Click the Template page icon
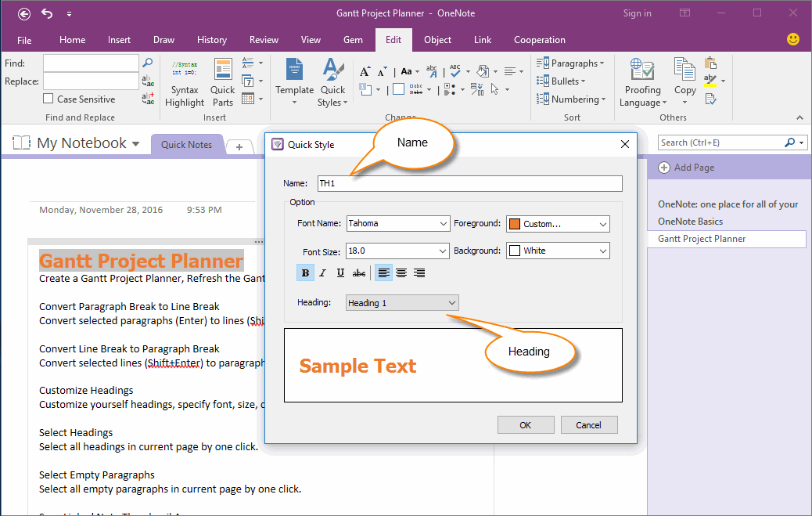 [295, 70]
